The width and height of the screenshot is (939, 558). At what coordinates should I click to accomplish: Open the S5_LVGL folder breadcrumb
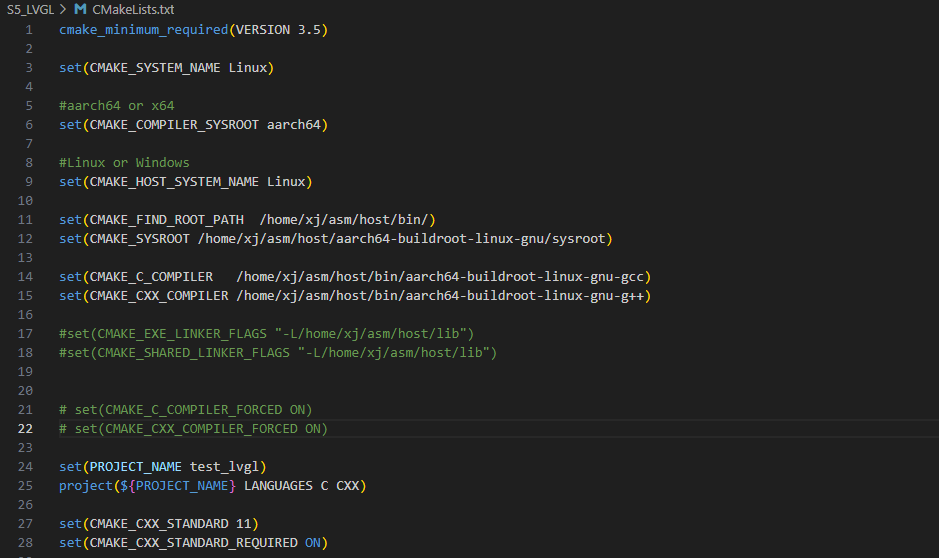coord(28,9)
